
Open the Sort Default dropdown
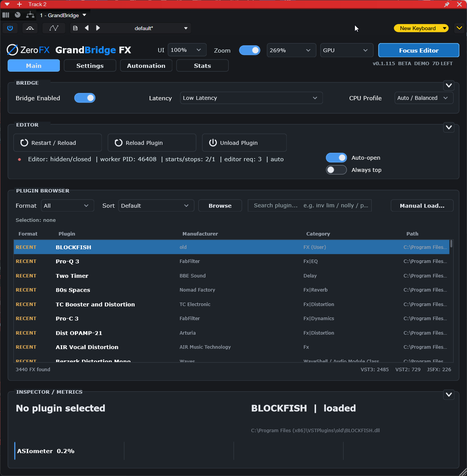click(x=156, y=206)
